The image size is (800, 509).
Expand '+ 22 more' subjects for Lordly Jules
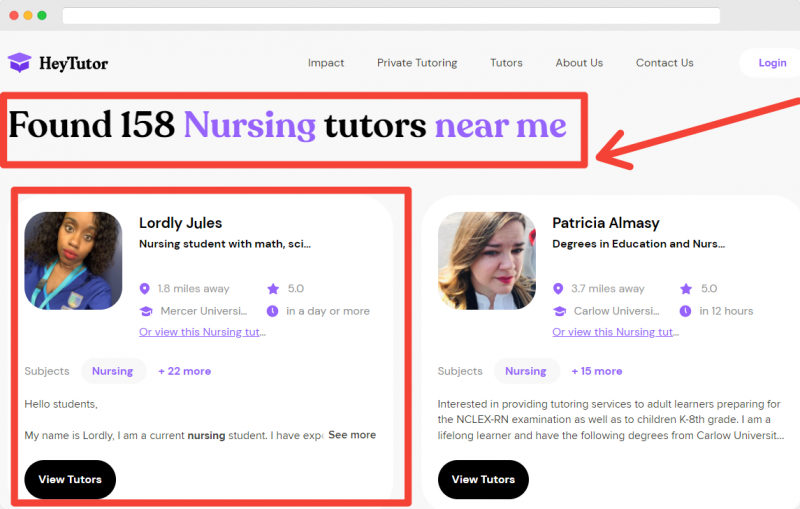(184, 371)
